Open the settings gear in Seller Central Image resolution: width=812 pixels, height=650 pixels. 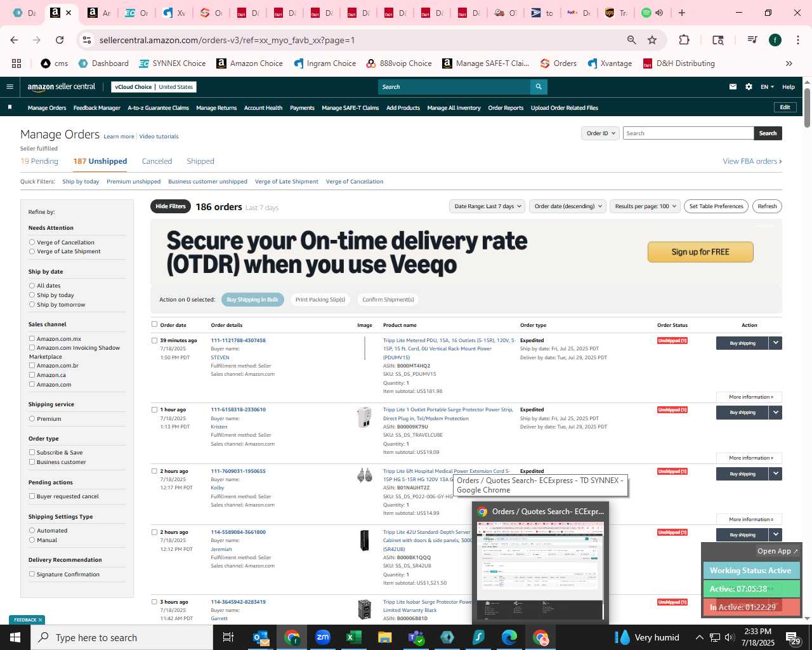[749, 87]
